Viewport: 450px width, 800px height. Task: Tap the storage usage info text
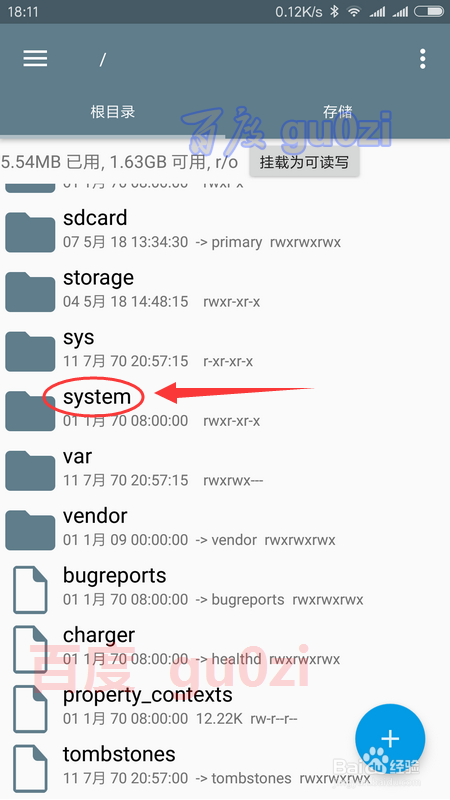119,162
